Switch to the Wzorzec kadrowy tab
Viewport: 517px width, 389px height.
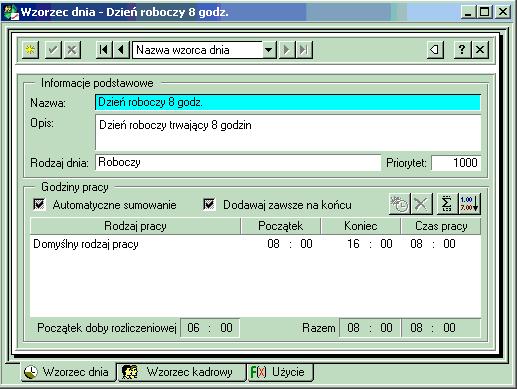point(181,372)
